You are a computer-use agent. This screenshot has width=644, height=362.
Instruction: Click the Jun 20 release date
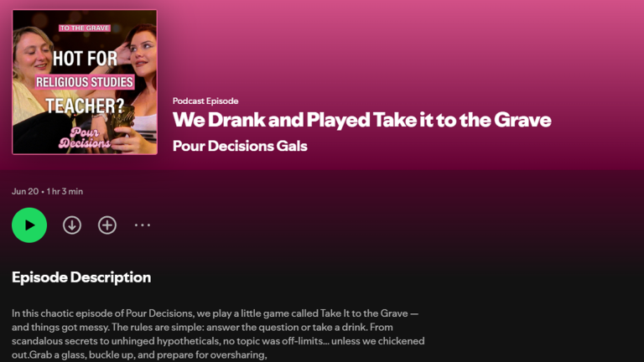click(25, 191)
